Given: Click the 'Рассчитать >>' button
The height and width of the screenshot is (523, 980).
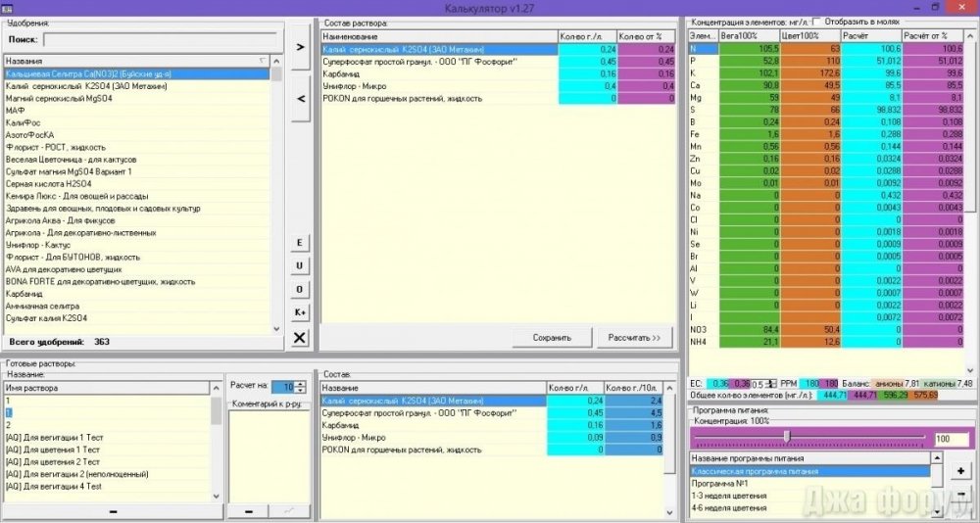Looking at the screenshot, I should click(x=634, y=338).
